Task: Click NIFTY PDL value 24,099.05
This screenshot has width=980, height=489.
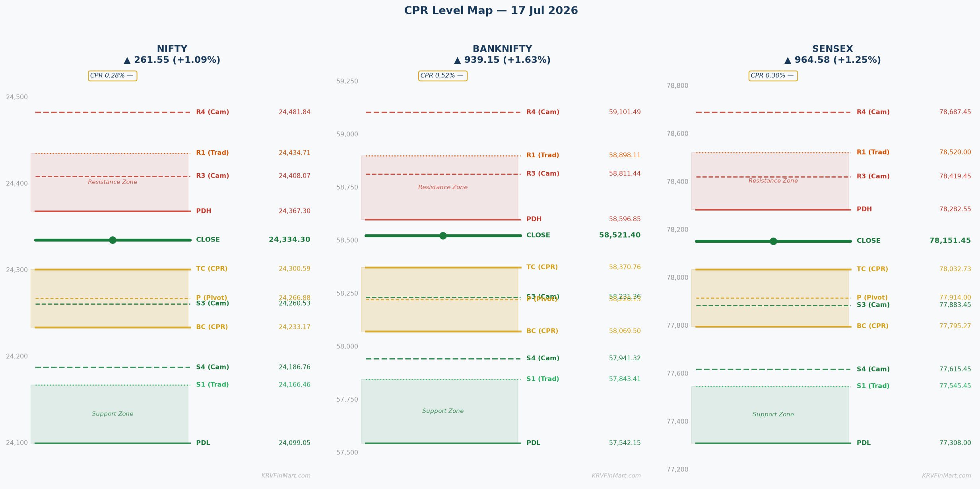Action: point(295,443)
